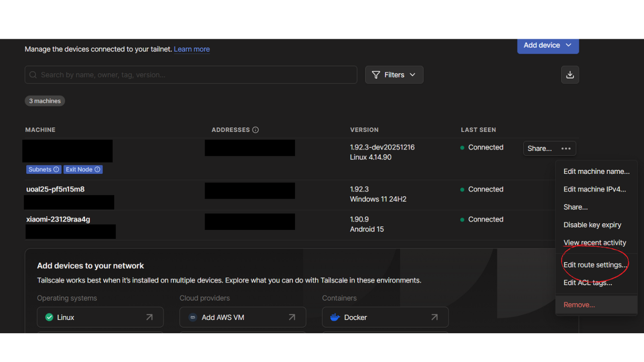The width and height of the screenshot is (644, 362).
Task: Choose Disable key expiry
Action: tap(596, 225)
